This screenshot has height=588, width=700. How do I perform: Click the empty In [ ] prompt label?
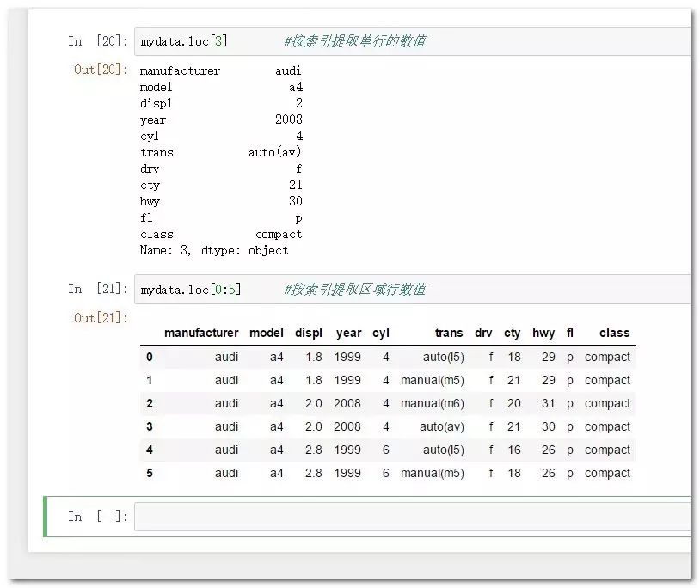click(x=98, y=516)
